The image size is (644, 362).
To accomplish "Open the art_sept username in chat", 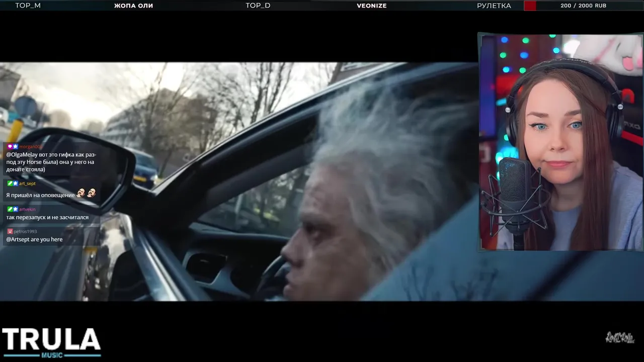I will 27,184.
